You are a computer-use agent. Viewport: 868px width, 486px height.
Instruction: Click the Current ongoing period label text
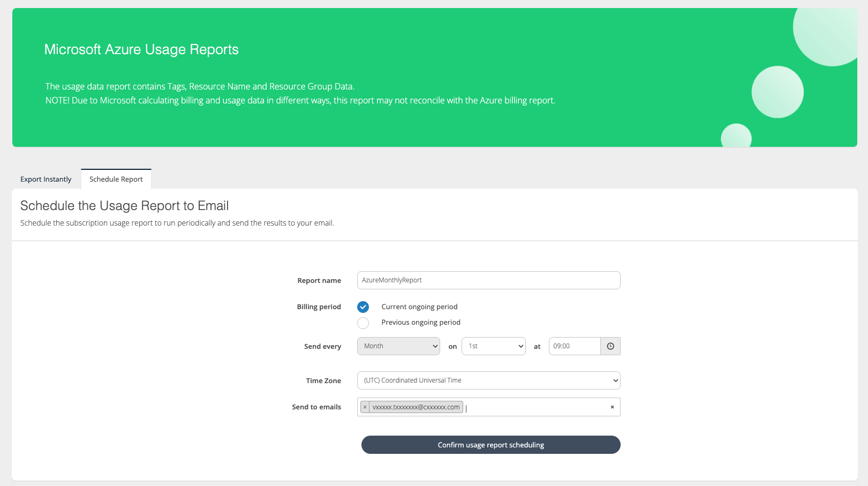pos(419,307)
